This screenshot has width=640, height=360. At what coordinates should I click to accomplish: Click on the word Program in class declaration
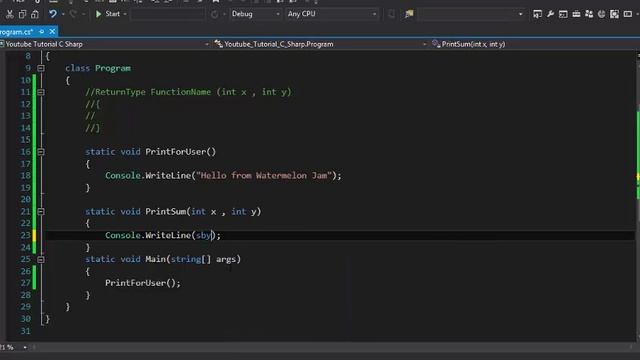pos(113,68)
